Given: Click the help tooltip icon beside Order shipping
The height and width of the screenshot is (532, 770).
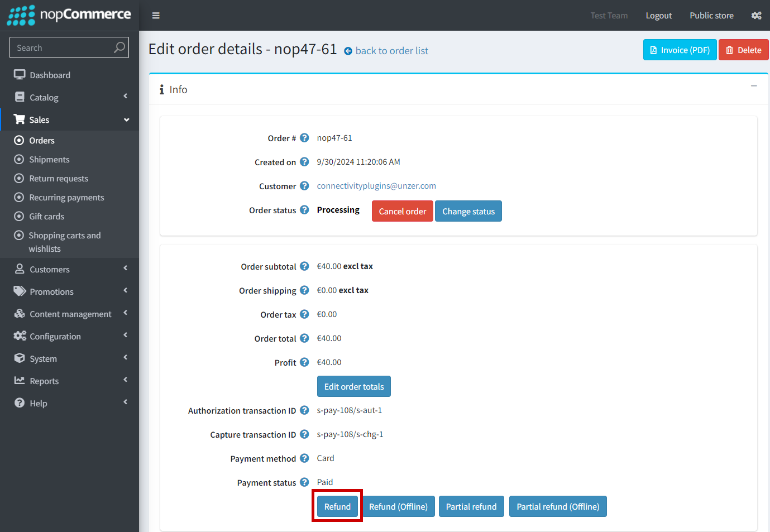Looking at the screenshot, I should (304, 290).
